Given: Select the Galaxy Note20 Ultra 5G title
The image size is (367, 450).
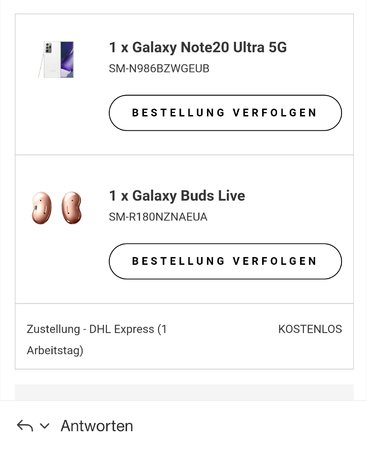Looking at the screenshot, I should pos(198,47).
